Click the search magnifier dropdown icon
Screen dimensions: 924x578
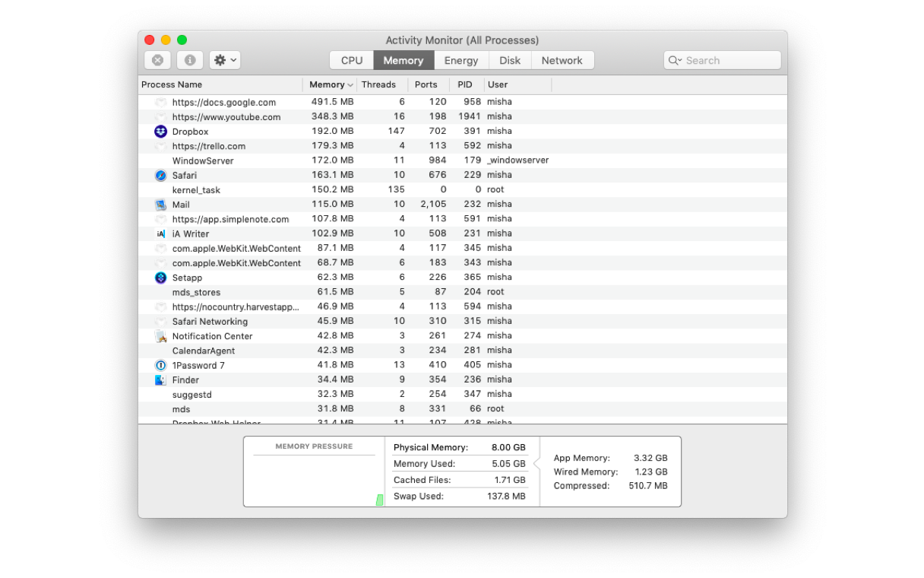pyautogui.click(x=675, y=61)
